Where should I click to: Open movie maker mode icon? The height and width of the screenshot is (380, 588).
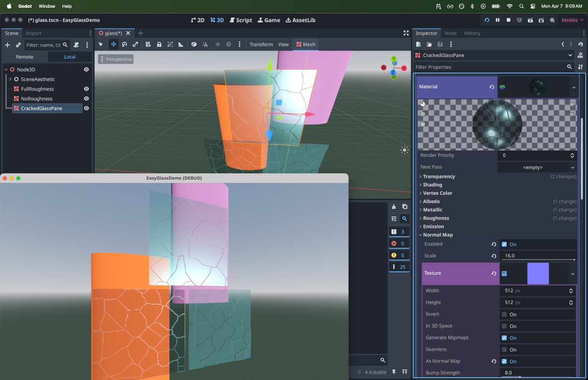coord(553,20)
